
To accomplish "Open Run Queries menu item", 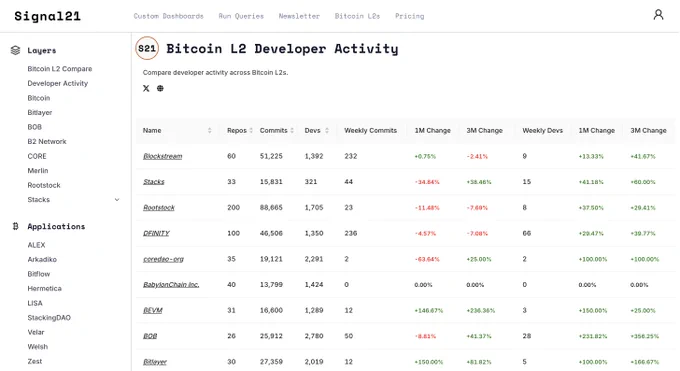I will click(x=241, y=16).
